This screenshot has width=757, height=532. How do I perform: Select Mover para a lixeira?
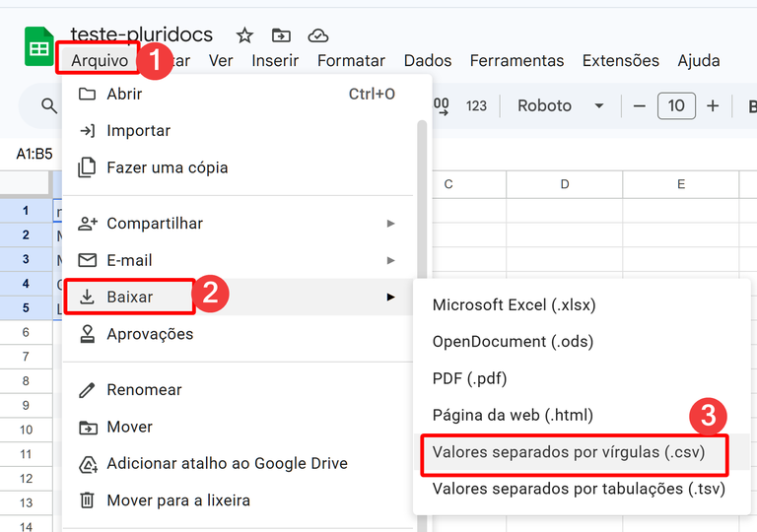click(239, 500)
